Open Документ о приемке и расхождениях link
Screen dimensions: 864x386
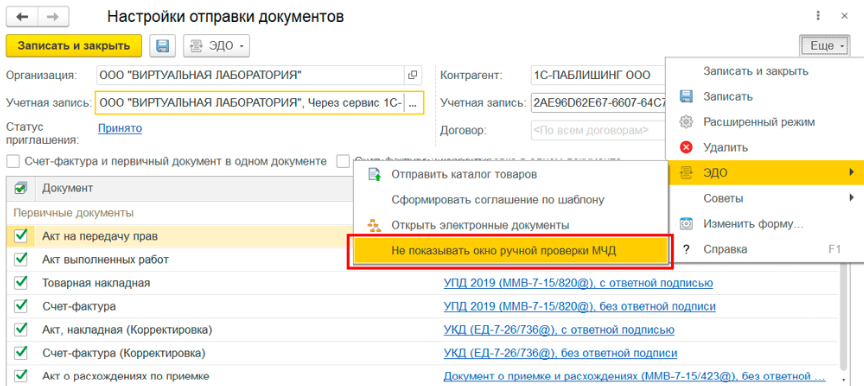(x=635, y=376)
